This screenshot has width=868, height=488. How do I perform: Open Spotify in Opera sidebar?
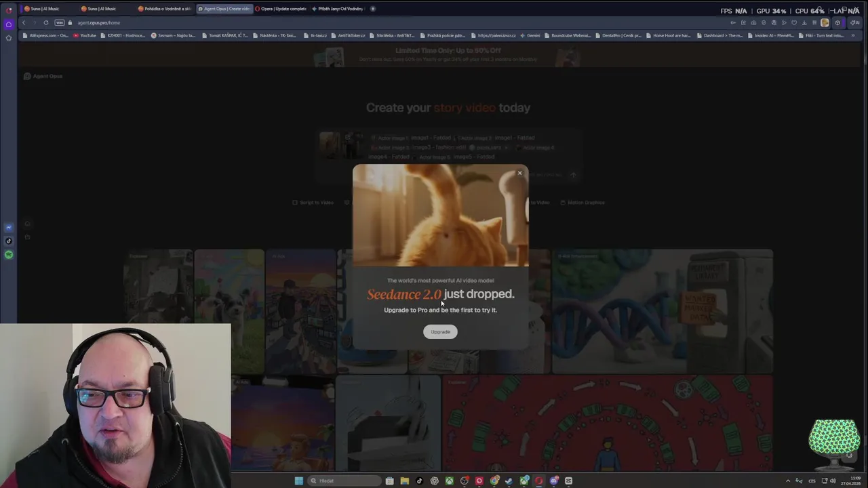coord(9,255)
